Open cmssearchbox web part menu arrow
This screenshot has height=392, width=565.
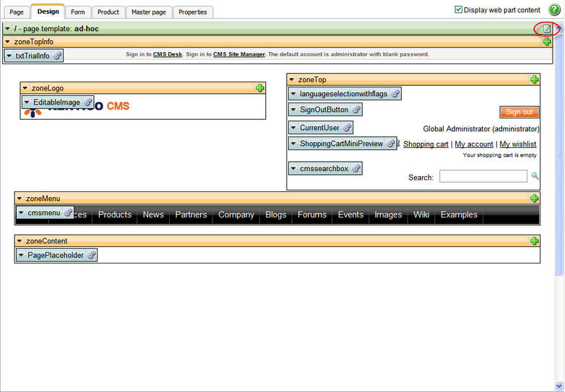tap(293, 168)
